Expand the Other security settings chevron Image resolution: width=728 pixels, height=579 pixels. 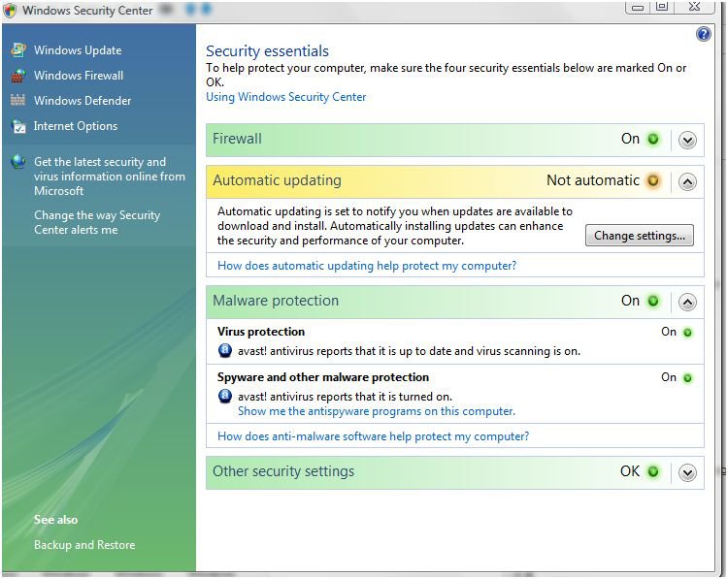(687, 473)
